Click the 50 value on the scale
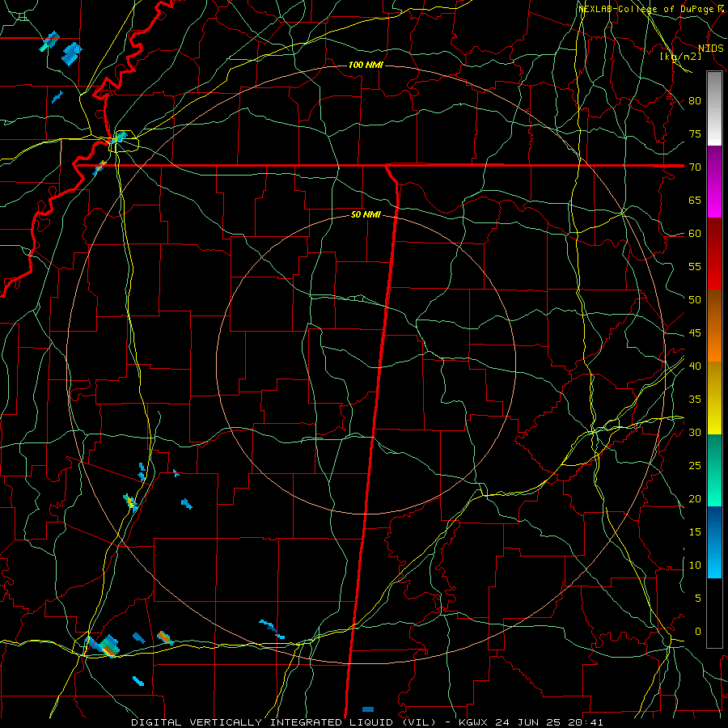 [x=695, y=299]
